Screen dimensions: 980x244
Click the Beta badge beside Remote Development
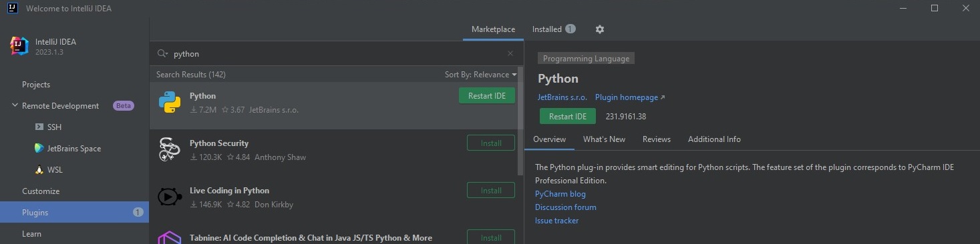[124, 105]
